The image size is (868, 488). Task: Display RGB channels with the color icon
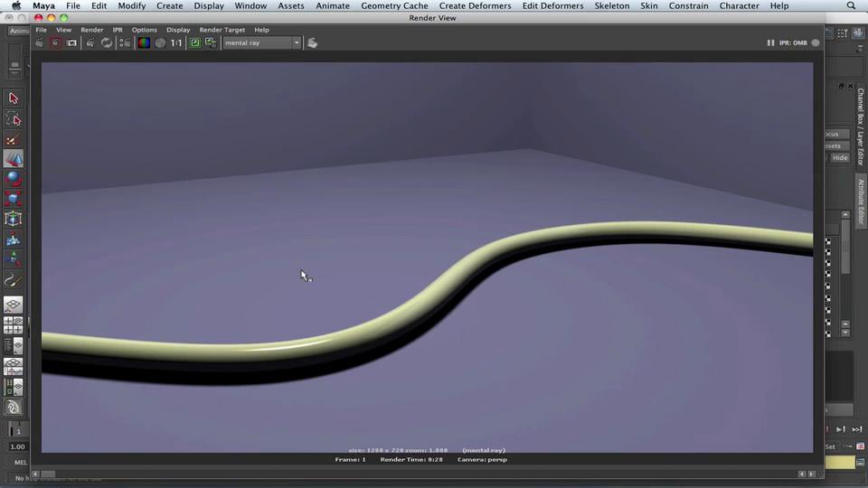[144, 42]
